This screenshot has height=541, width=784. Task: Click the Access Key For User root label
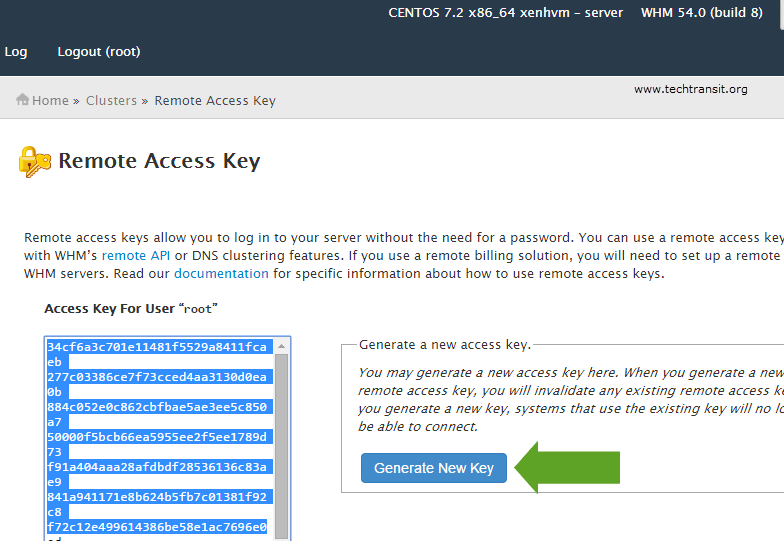click(x=131, y=308)
